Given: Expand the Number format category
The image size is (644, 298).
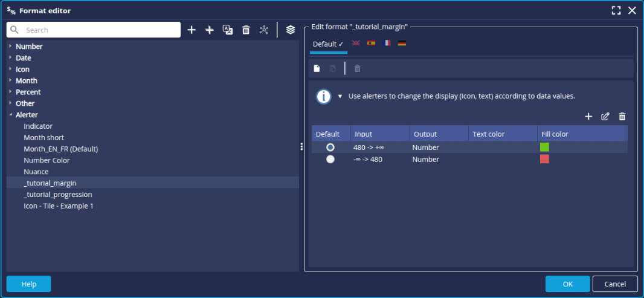Looking at the screenshot, I should [x=10, y=47].
